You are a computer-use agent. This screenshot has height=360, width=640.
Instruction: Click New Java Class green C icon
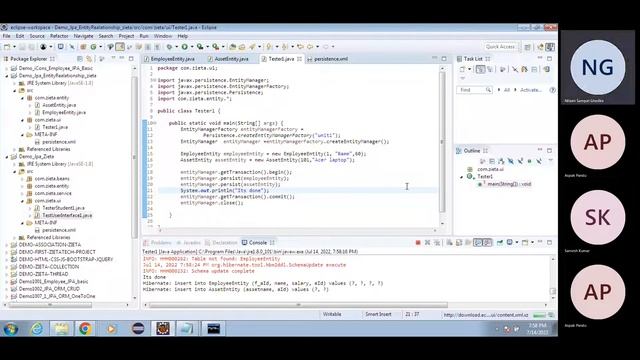93,47
